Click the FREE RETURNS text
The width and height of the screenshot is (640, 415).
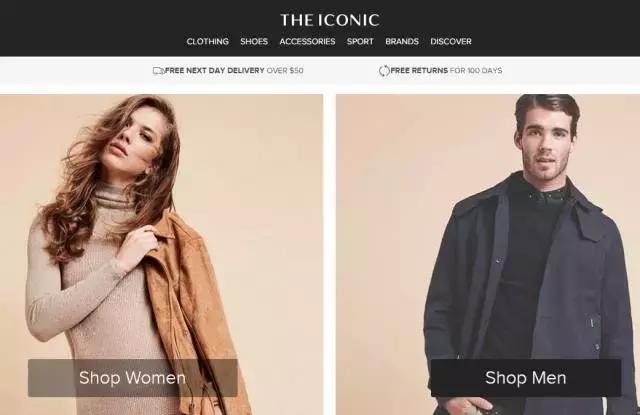pos(419,71)
